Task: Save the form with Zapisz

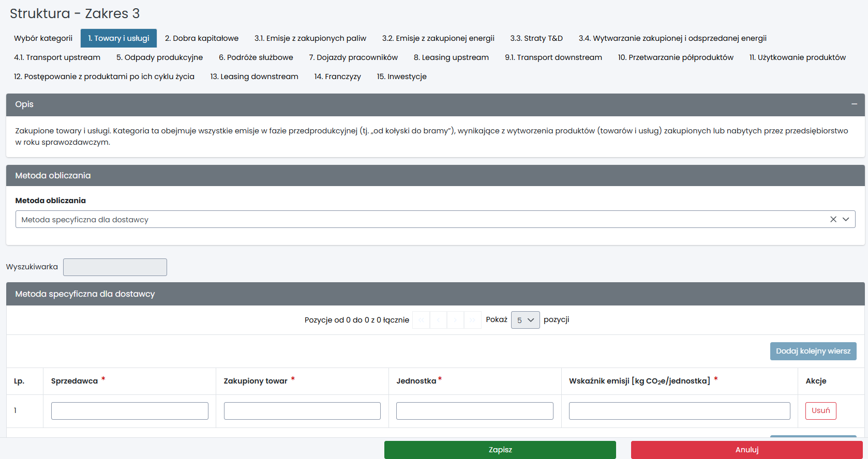Action: [x=500, y=450]
